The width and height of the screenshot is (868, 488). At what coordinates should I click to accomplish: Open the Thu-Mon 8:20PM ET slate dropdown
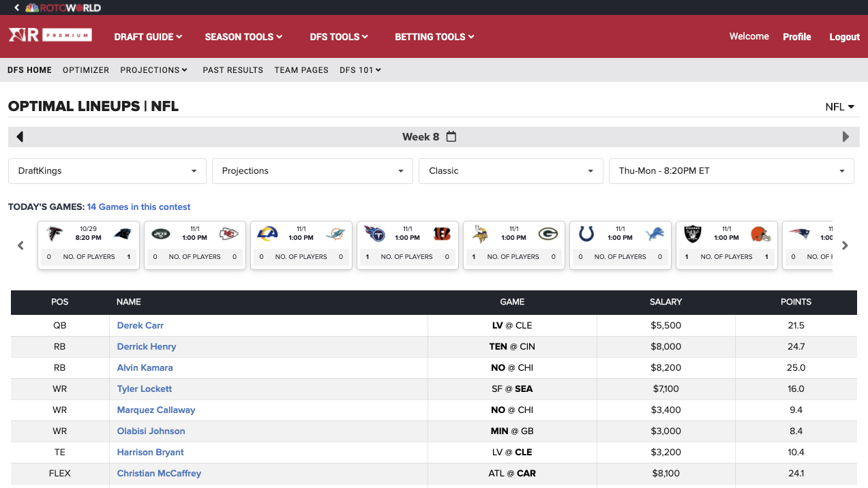[x=731, y=171]
